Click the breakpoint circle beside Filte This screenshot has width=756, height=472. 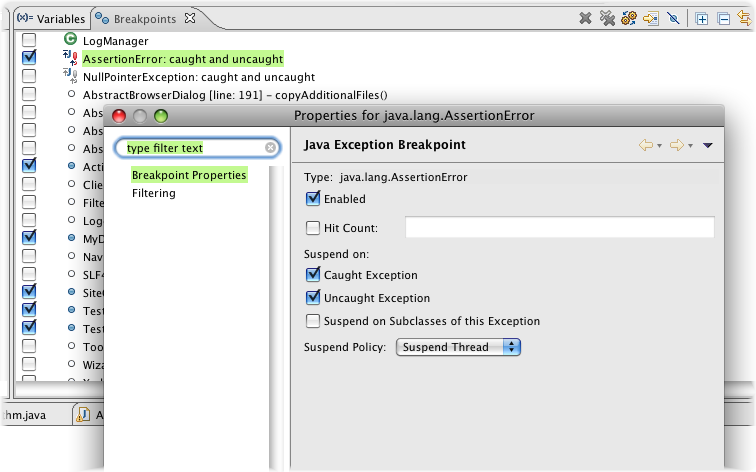[71, 202]
